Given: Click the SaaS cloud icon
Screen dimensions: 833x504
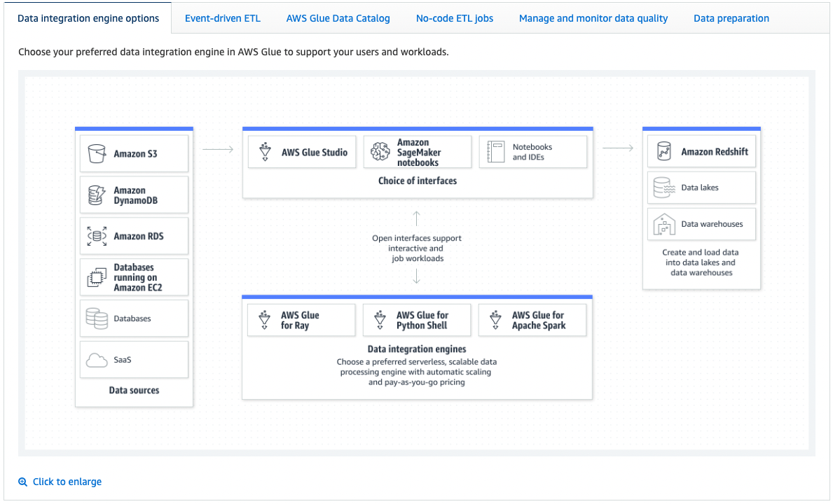Looking at the screenshot, I should pyautogui.click(x=97, y=360).
